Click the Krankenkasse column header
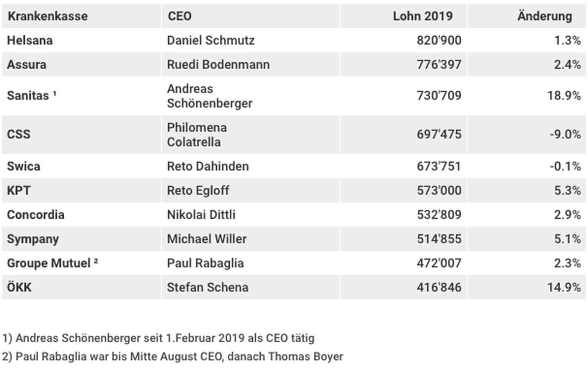This screenshot has width=588, height=372. tap(47, 16)
